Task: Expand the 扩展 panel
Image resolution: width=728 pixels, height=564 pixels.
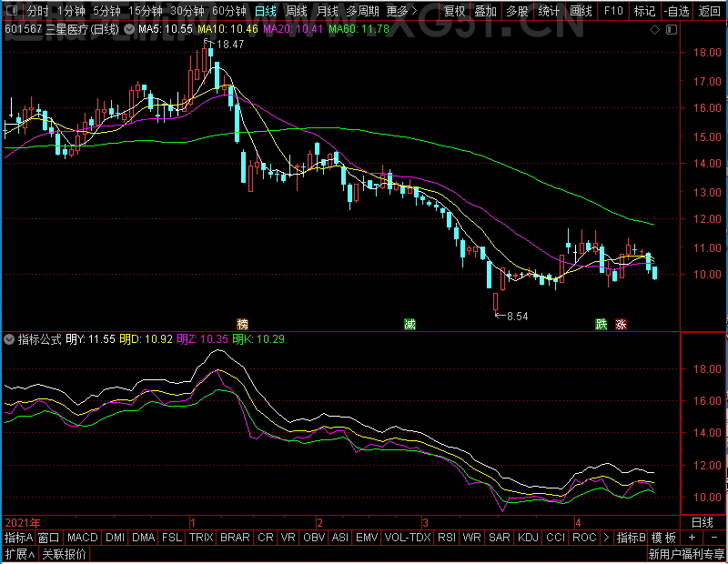Action: pos(20,554)
